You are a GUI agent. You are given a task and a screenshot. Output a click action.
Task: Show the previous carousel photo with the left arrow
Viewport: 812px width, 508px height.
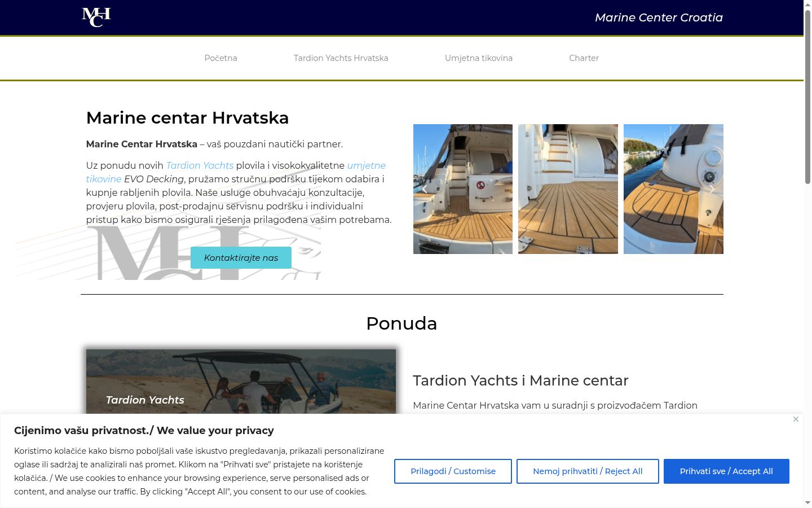pyautogui.click(x=424, y=190)
